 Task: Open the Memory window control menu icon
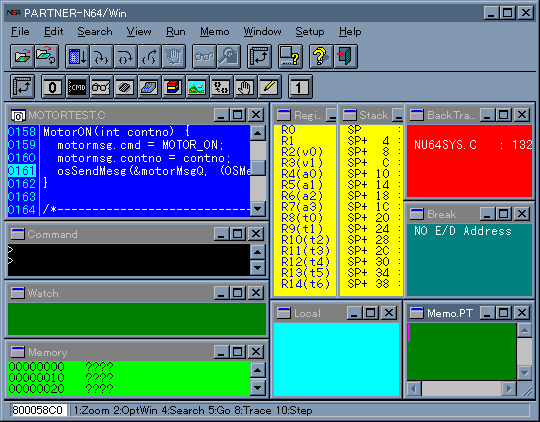(18, 352)
